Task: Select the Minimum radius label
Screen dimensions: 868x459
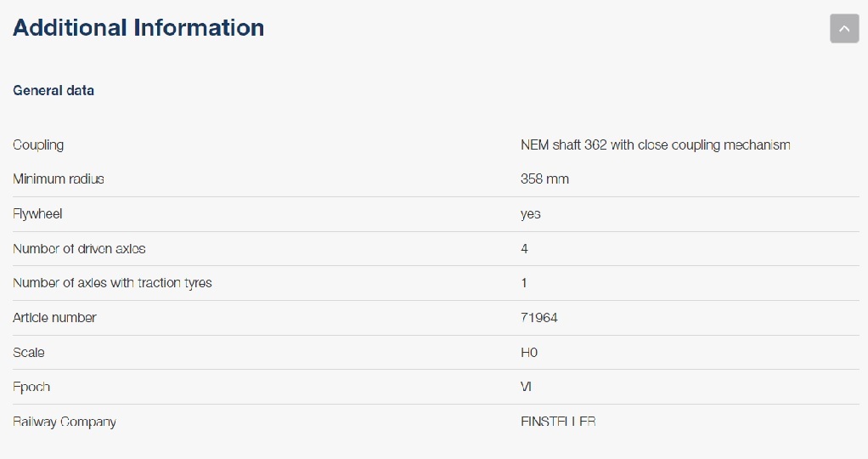Action: coord(59,179)
